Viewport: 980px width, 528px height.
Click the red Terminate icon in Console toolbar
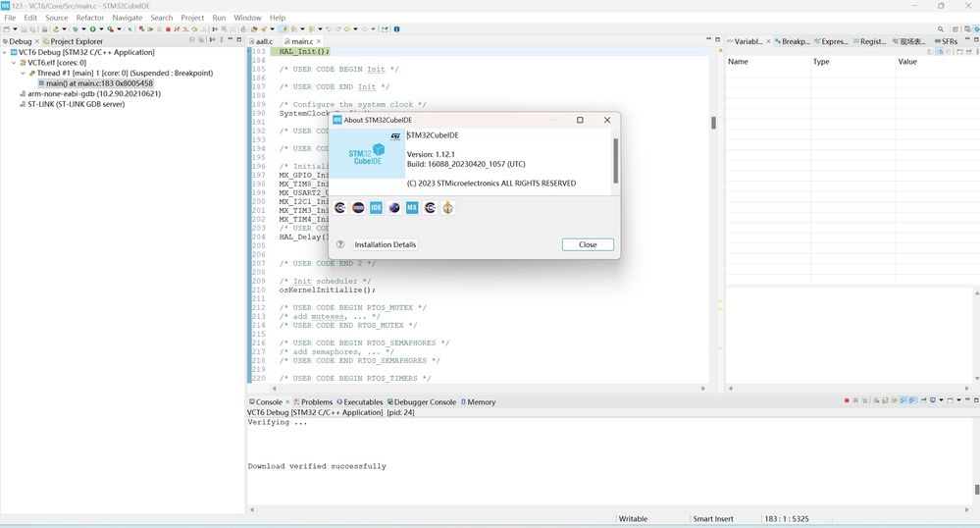(847, 400)
